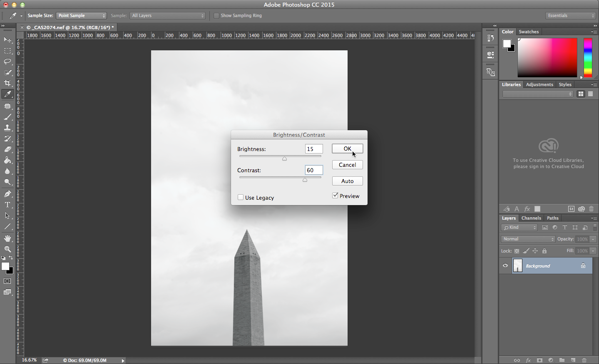Select the Zoom tool

pos(7,249)
